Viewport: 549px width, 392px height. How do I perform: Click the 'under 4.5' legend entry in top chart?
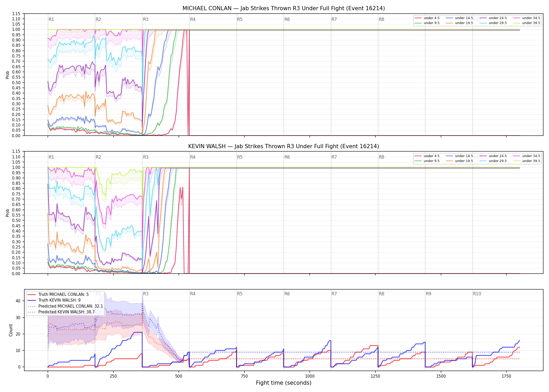click(x=427, y=18)
